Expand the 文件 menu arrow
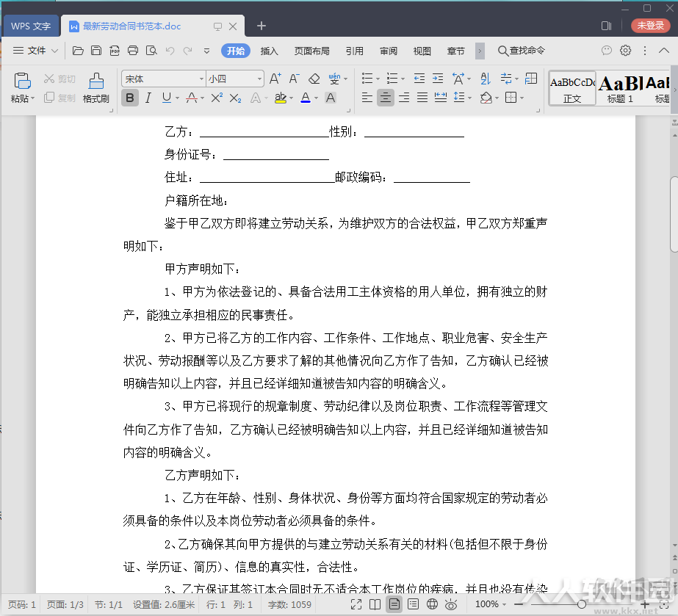 54,51
